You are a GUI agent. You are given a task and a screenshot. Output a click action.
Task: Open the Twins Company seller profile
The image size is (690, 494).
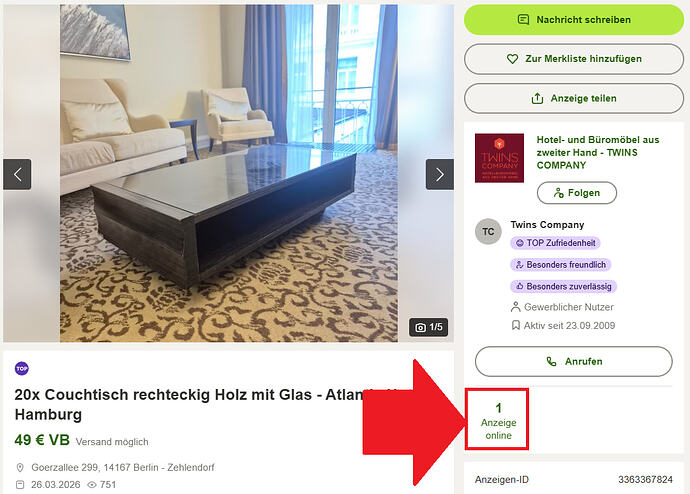tap(547, 225)
